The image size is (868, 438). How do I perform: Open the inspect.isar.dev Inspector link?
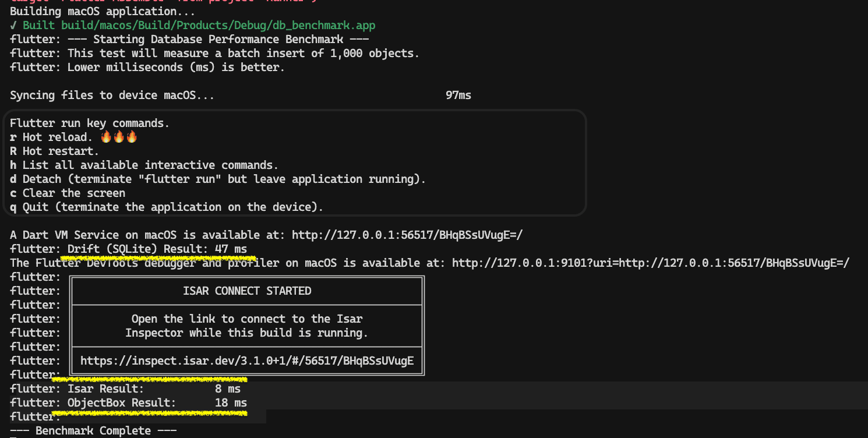(x=247, y=361)
